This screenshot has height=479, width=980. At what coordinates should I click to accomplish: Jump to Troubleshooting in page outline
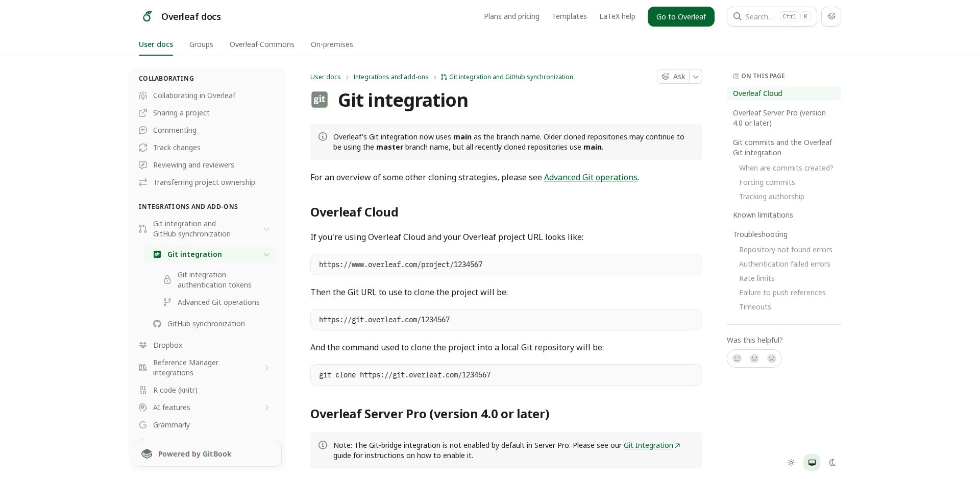(x=760, y=234)
